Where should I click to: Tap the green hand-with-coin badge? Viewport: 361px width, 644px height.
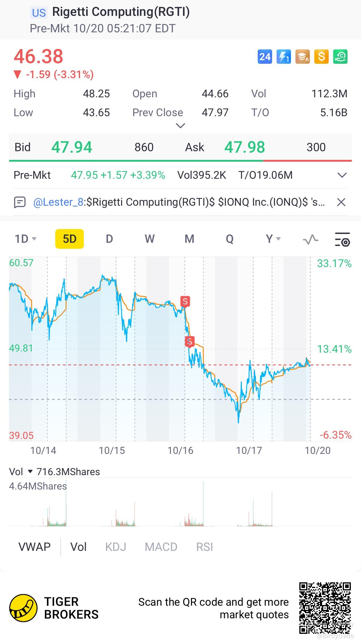point(340,57)
